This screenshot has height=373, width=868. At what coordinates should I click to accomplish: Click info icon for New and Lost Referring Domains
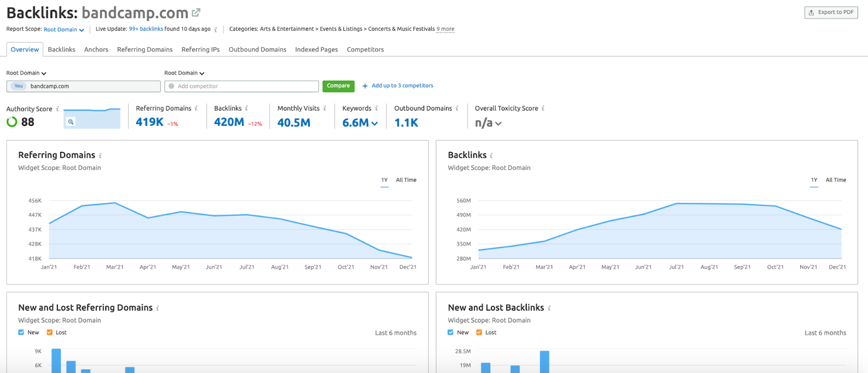pyautogui.click(x=158, y=308)
